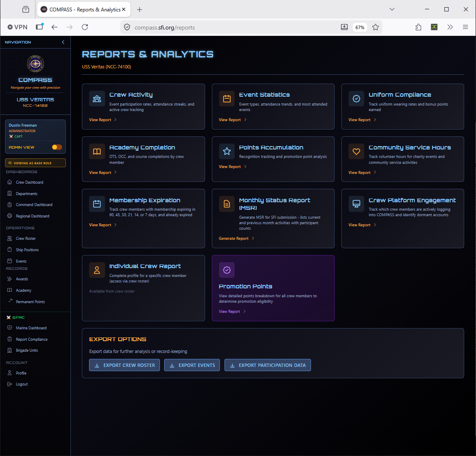Open browser extensions puzzle icon
476x456 pixels.
click(x=418, y=27)
